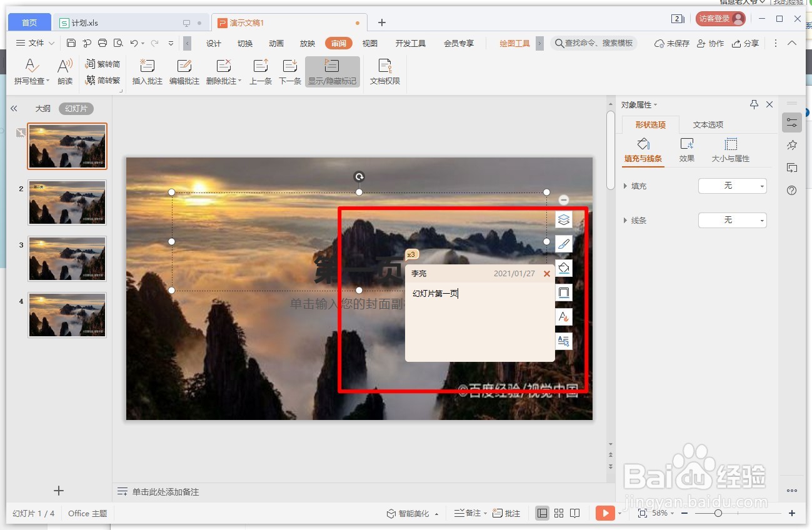Select slide 3 thumbnail
This screenshot has height=530, width=812.
tap(67, 259)
